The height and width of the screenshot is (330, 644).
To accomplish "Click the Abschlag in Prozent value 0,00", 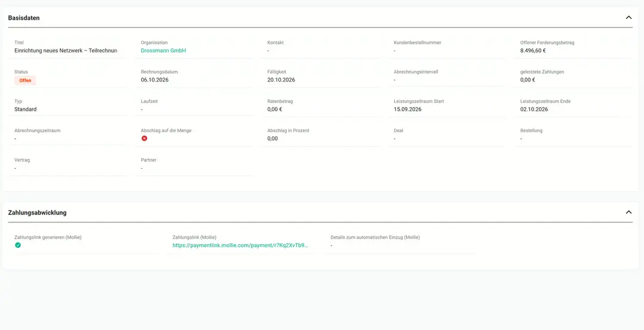I will click(x=273, y=138).
